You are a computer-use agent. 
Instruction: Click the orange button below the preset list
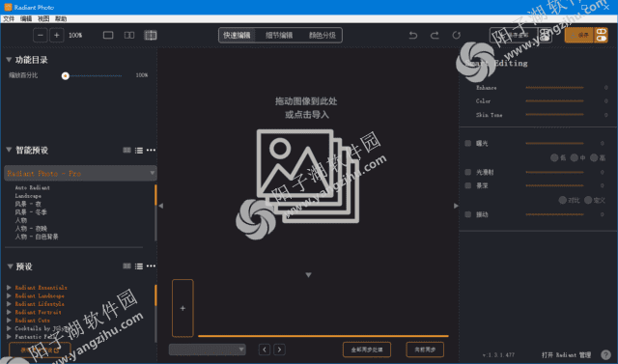tap(40, 350)
